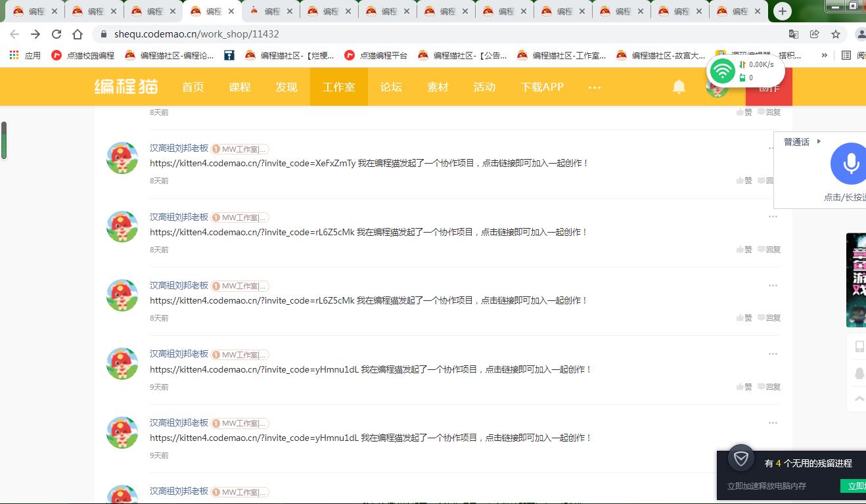The width and height of the screenshot is (866, 504).
Task: Click the 编程猫 logo
Action: 126,86
